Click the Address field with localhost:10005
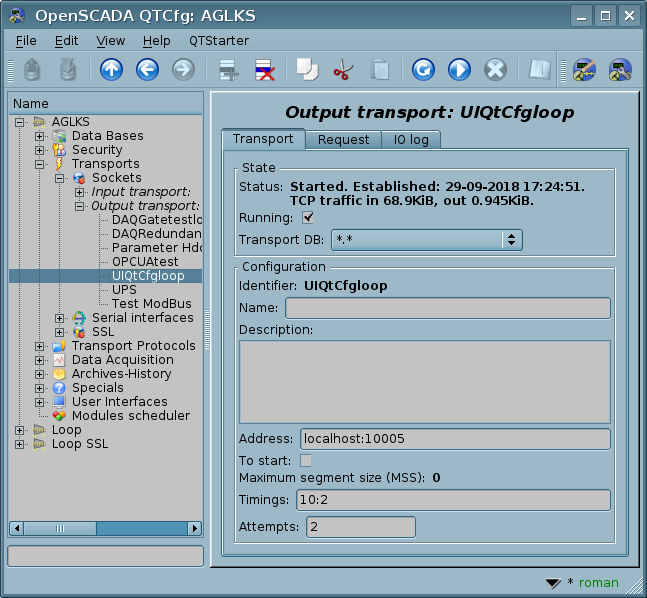 pos(455,439)
